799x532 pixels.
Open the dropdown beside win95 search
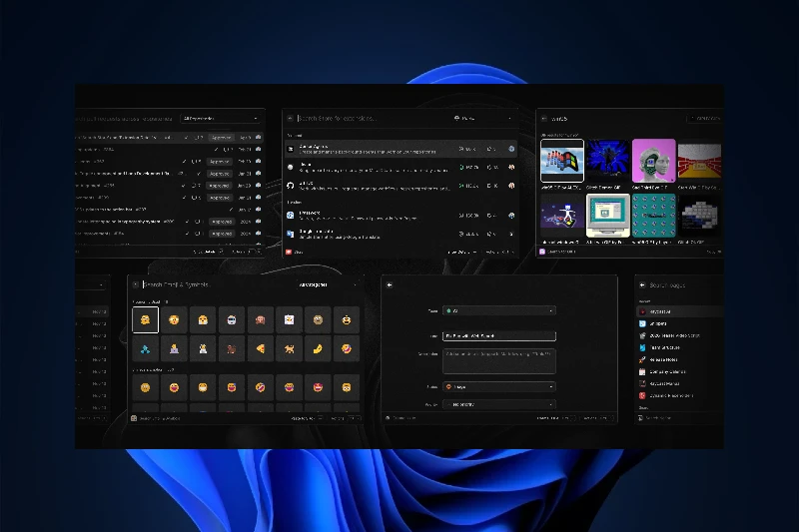pos(705,119)
